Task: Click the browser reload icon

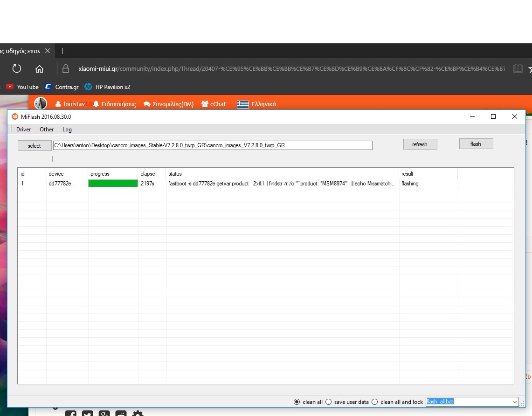Action: click(x=17, y=69)
